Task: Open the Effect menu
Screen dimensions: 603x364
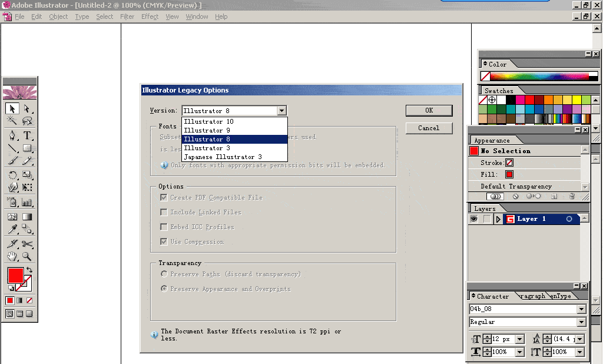Action: pyautogui.click(x=150, y=16)
